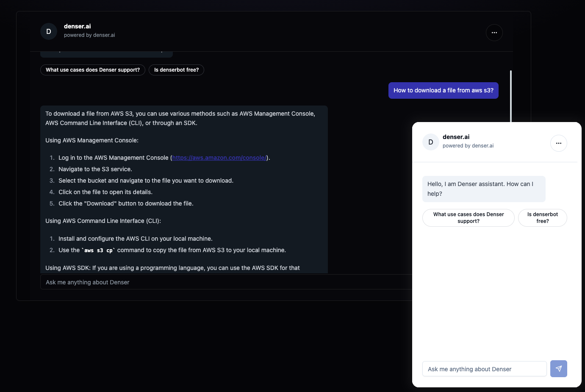
Task: Open the three-dot menu in white popup widget
Action: pos(558,143)
